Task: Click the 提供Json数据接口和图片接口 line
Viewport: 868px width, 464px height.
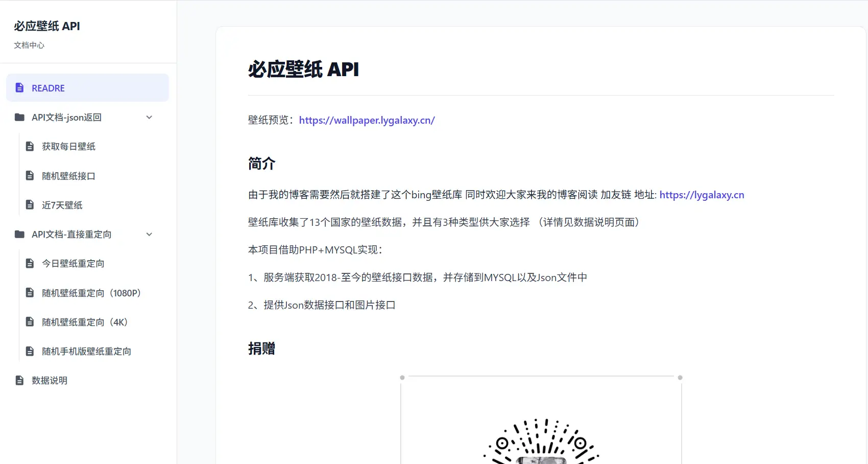Action: pos(322,305)
